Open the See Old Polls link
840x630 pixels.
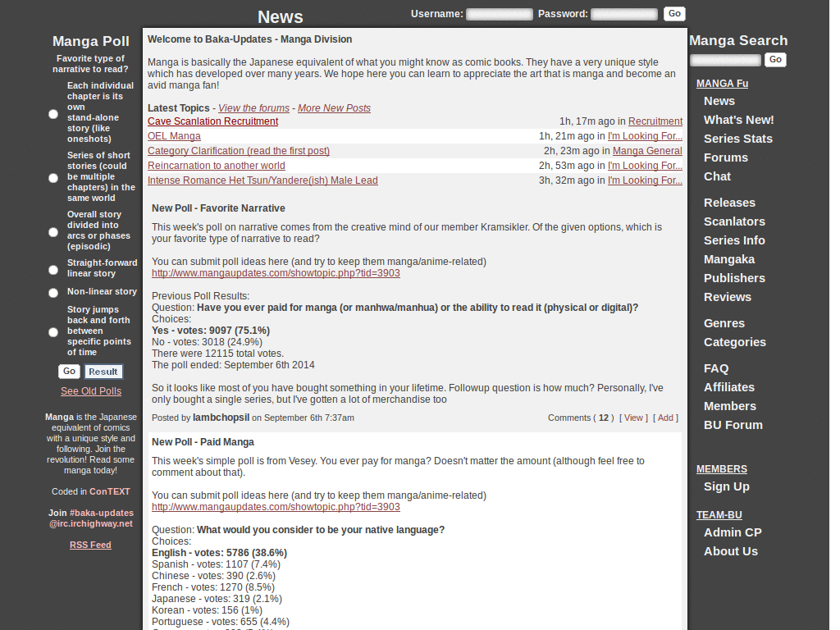91,391
